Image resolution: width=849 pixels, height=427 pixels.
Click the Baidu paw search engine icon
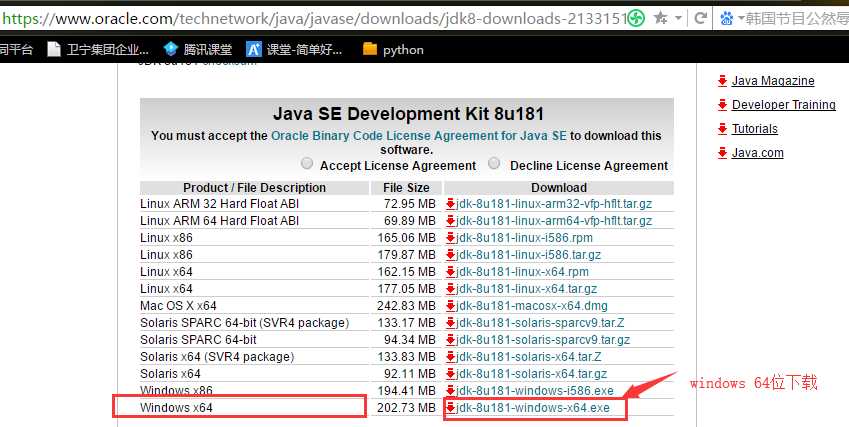pos(727,19)
